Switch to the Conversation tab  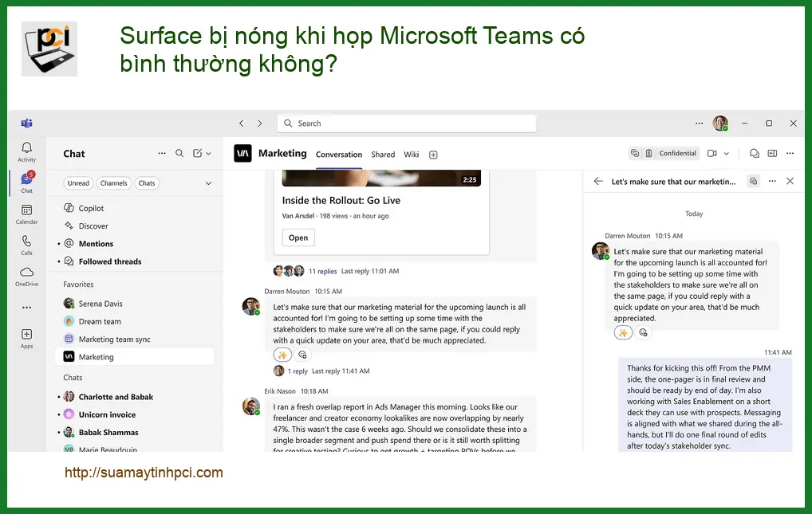[x=339, y=155]
